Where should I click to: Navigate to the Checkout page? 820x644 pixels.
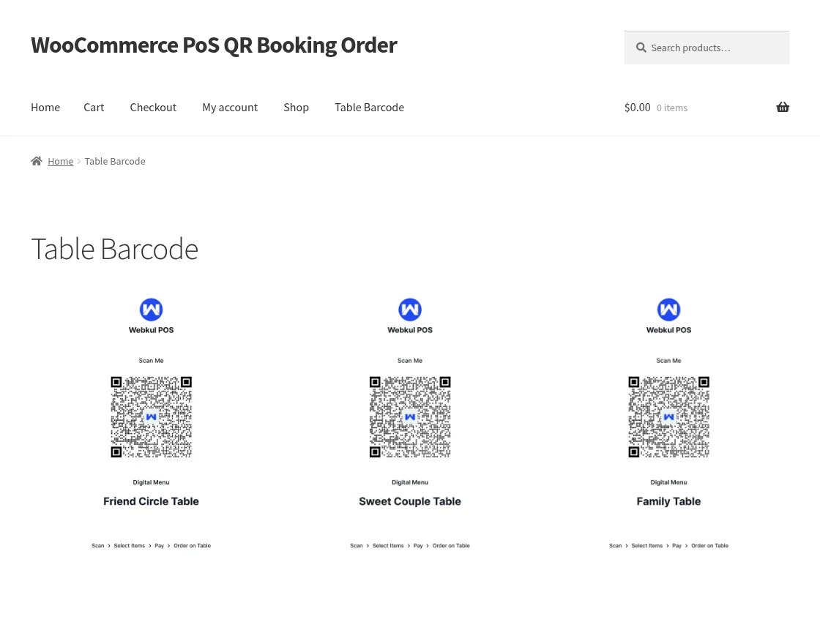(153, 107)
